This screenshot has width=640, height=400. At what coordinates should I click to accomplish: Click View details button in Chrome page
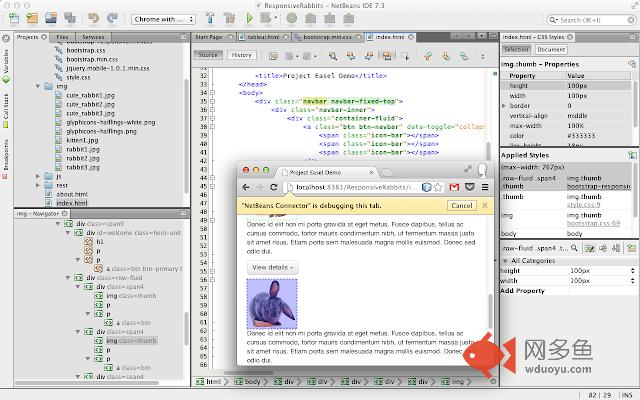point(273,267)
